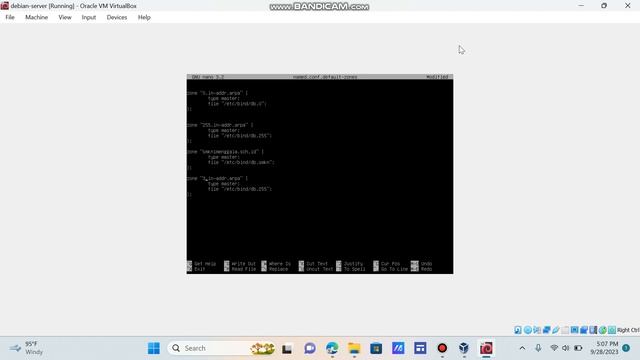Open Wi-Fi network settings in tray
Image resolution: width=640 pixels, height=360 pixels.
(554, 348)
